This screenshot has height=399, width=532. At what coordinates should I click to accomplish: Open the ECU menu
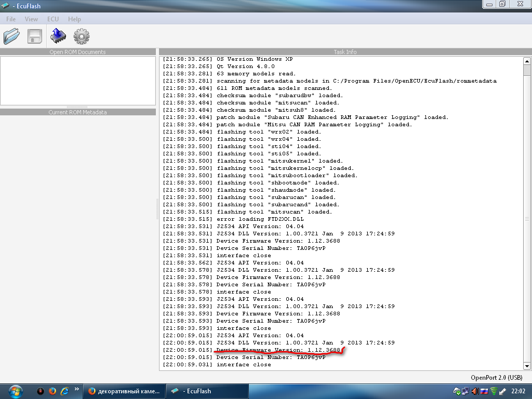[53, 19]
